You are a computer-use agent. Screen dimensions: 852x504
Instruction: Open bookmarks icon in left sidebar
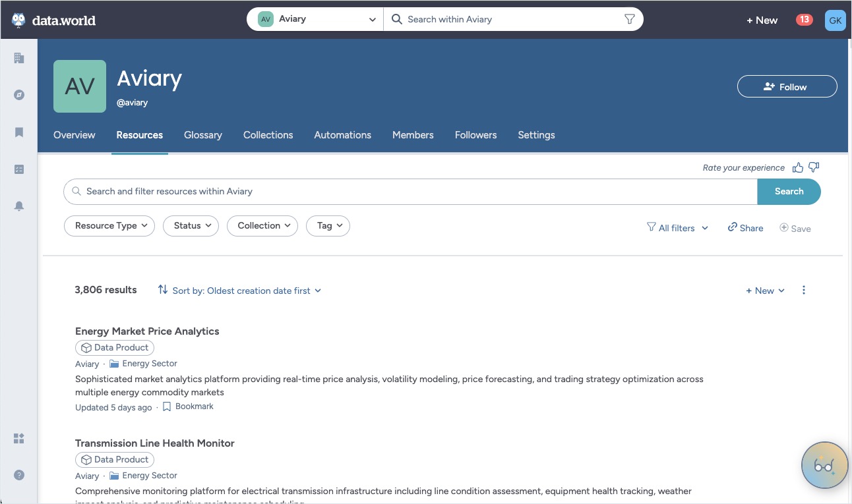pos(19,132)
